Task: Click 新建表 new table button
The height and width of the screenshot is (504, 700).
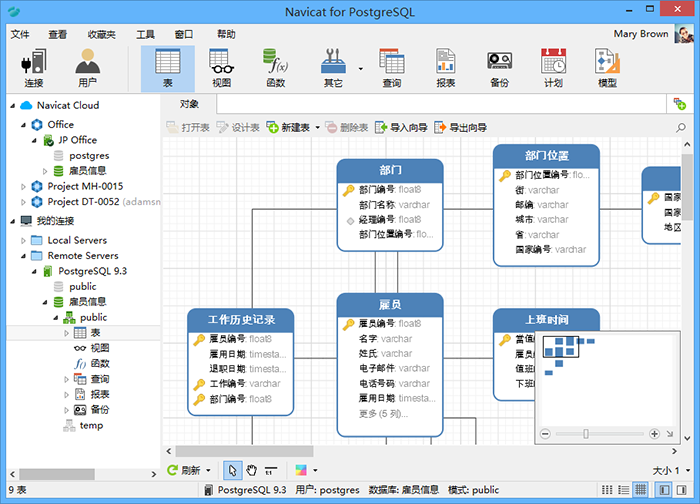Action: (x=288, y=128)
